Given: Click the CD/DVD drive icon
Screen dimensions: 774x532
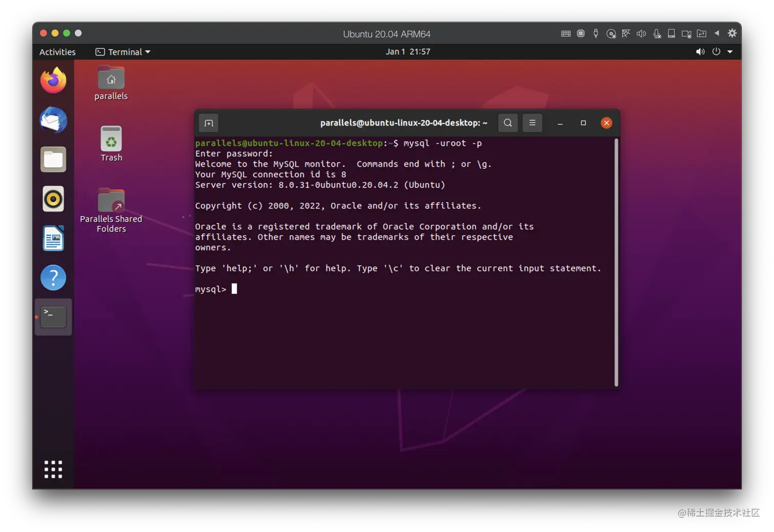Looking at the screenshot, I should click(x=611, y=34).
